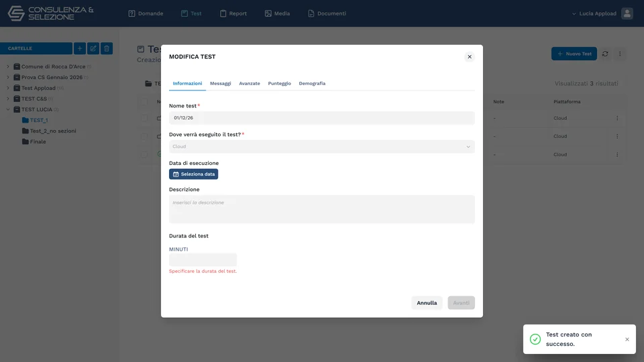This screenshot has width=644, height=362.
Task: Expand the Comune di Rocca D'Arce folder
Action: 8,66
